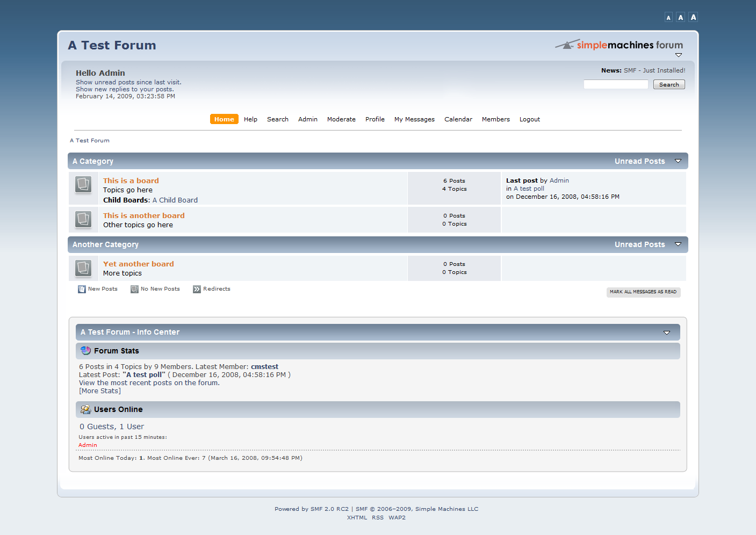
Task: Click the board icon beside This is a board
Action: tap(83, 184)
